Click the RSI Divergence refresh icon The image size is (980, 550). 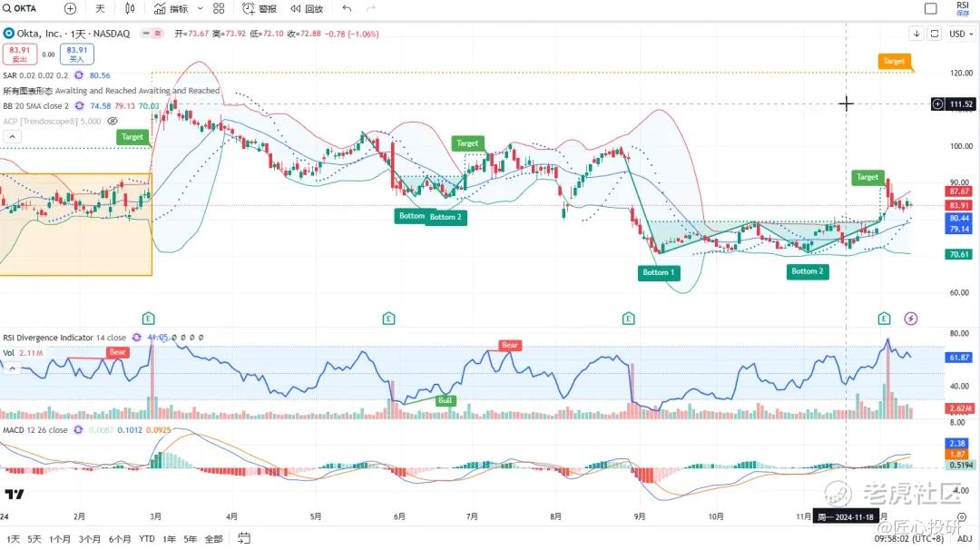(136, 338)
